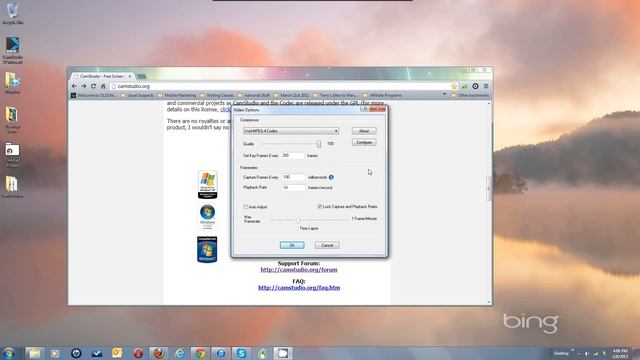This screenshot has height=360, width=640.
Task: Click the green flame icon on the taskbar
Action: coord(262,353)
